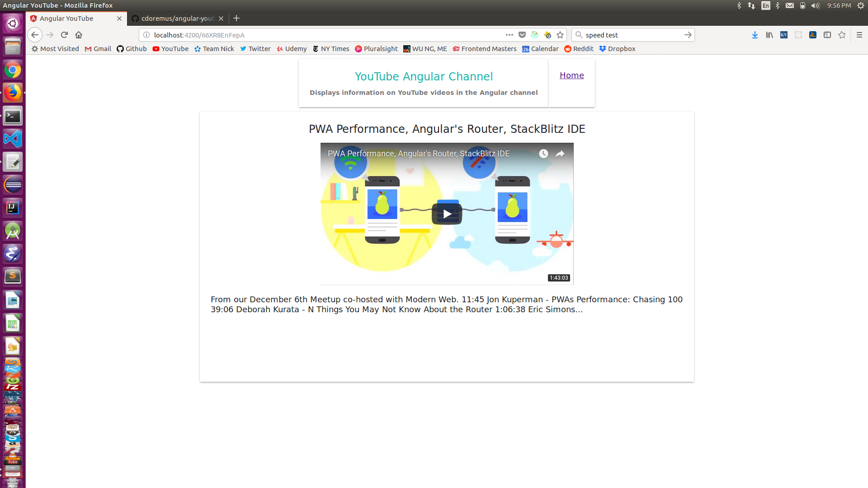Open Library bookmarks history menu
The height and width of the screenshot is (488, 868).
[769, 35]
